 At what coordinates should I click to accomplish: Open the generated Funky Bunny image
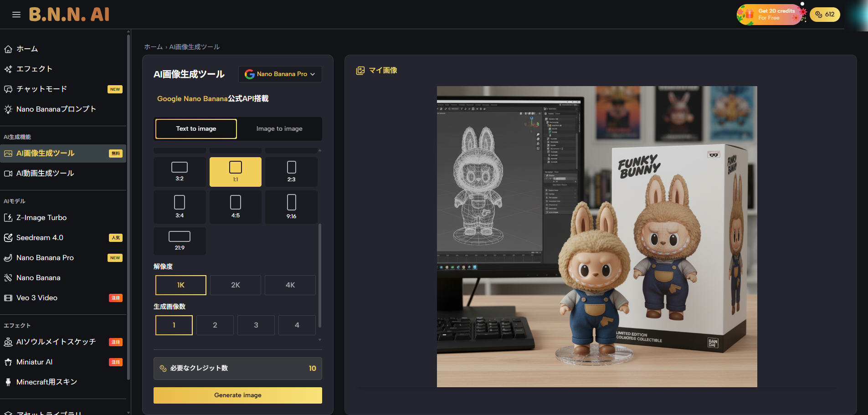tap(597, 236)
